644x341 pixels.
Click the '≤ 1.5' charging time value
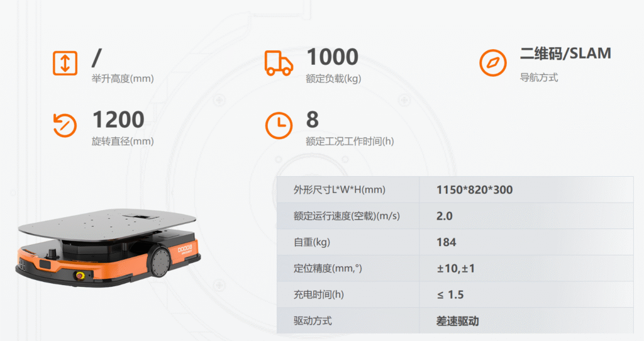point(450,294)
